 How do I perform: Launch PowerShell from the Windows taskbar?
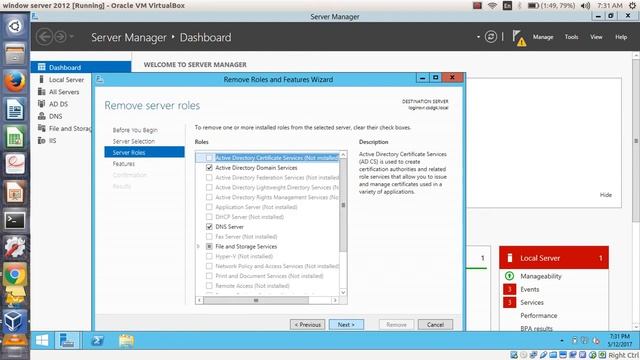(97, 340)
